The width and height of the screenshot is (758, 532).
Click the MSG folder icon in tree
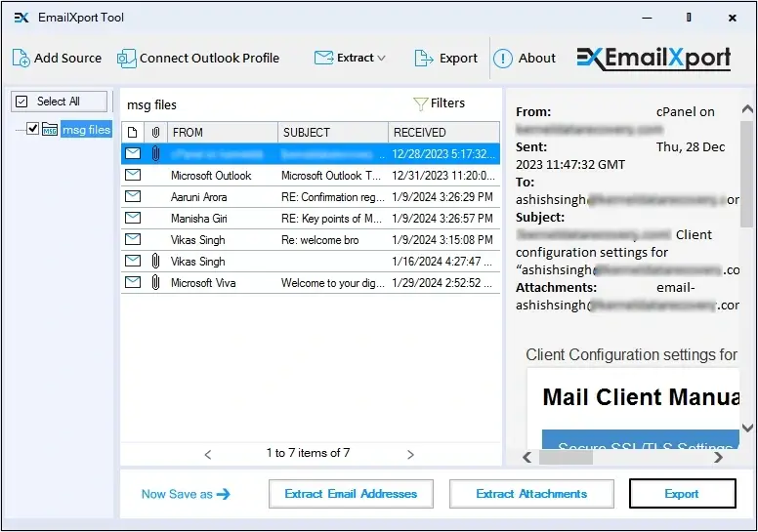(x=50, y=130)
